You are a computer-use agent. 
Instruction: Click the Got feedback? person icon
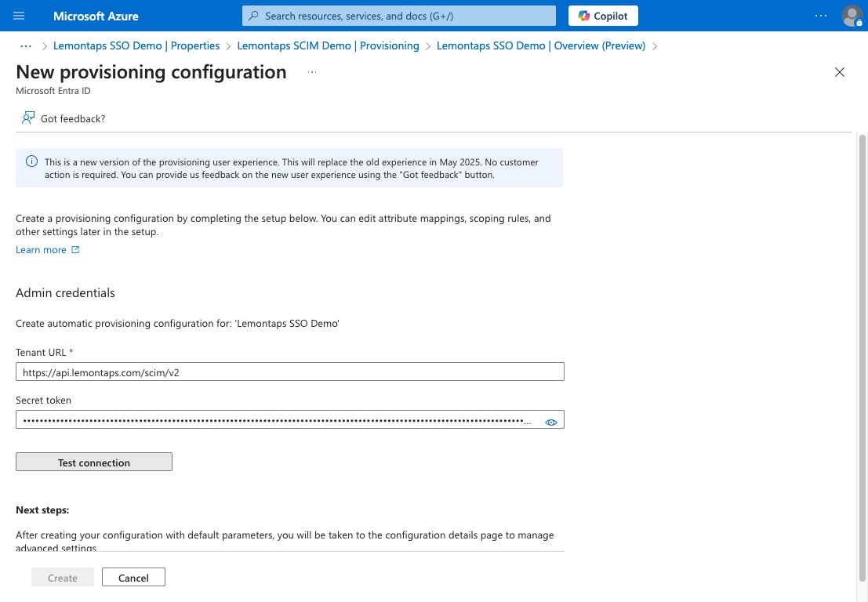pos(27,118)
